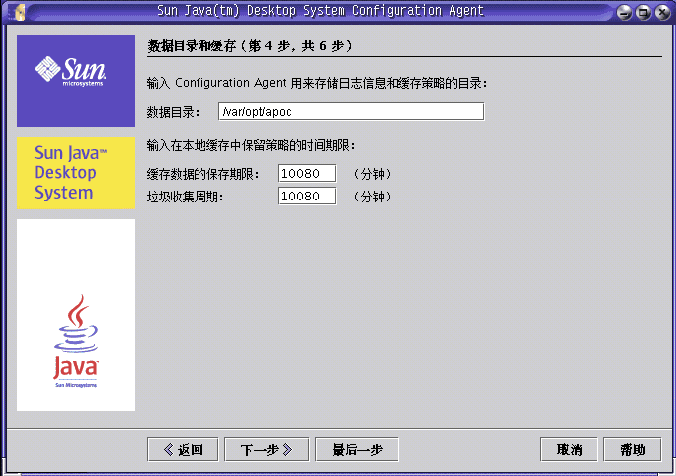This screenshot has width=676, height=476.
Task: Click the Configuration Agent directory instruction text
Action: 317,83
